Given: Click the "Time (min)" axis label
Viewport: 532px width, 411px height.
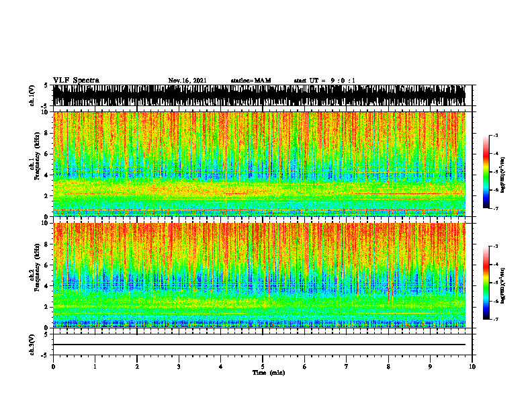Looking at the screenshot, I should tap(269, 373).
